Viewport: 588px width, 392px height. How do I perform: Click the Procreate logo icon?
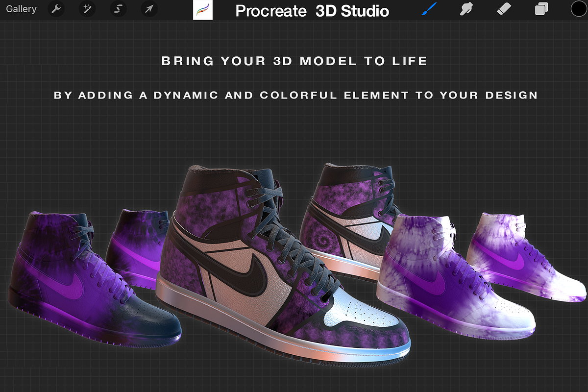coord(203,10)
